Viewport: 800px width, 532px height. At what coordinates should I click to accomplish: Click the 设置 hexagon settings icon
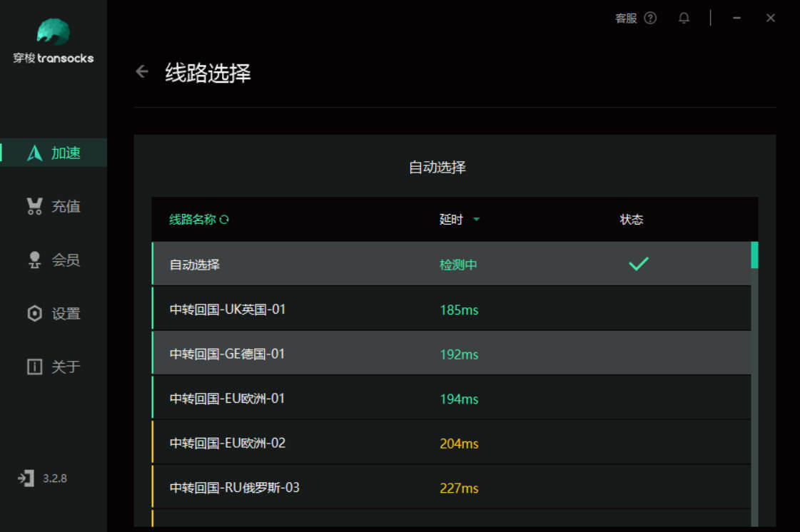pyautogui.click(x=34, y=313)
